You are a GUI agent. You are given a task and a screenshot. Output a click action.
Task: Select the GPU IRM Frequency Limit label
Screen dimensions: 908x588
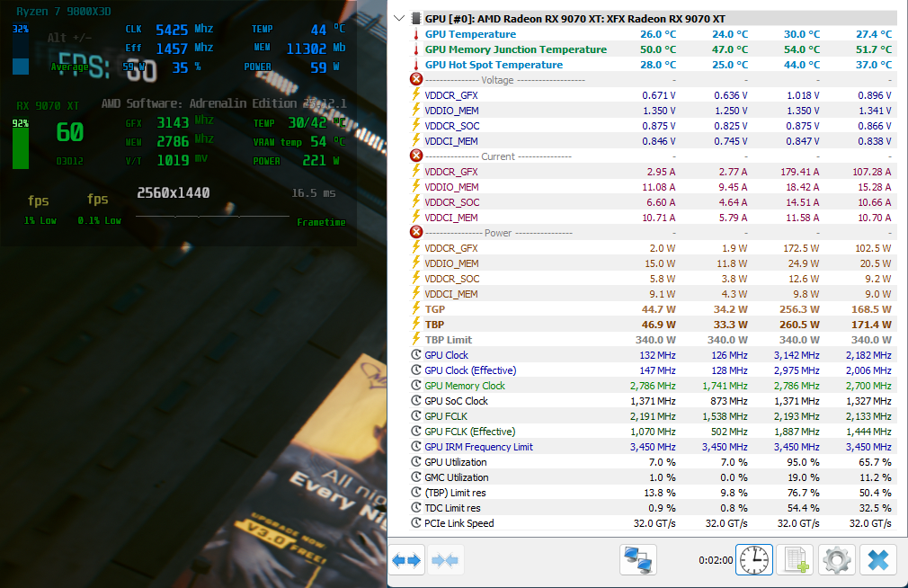(478, 447)
